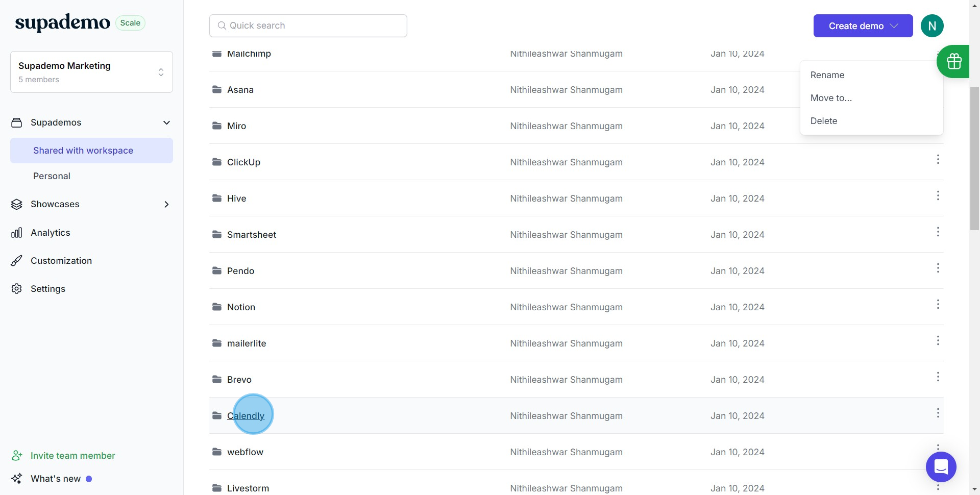Click the supademo logo

point(62,22)
